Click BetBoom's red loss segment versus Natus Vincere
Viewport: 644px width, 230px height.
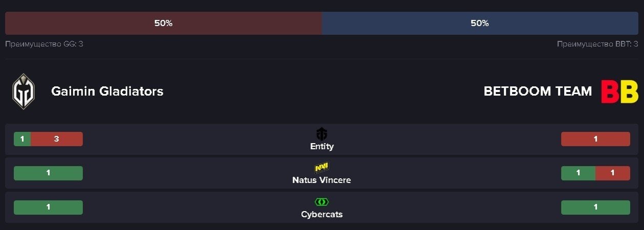pos(613,173)
